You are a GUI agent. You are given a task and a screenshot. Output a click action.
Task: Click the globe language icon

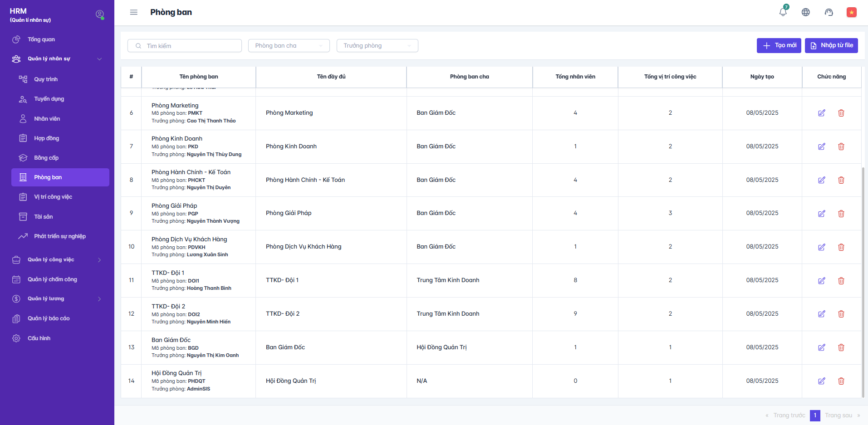coord(805,12)
